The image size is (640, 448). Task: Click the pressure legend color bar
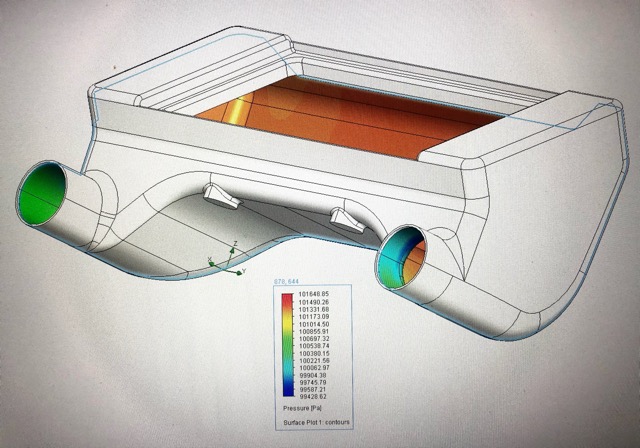(286, 346)
